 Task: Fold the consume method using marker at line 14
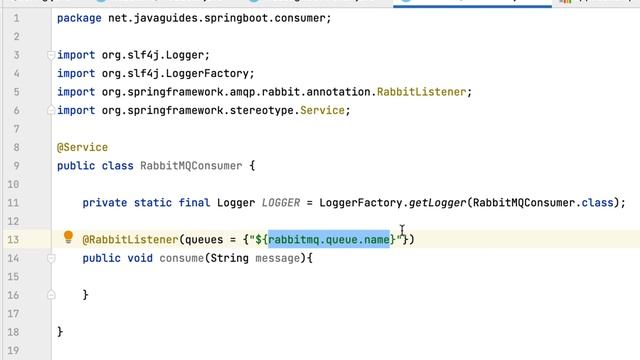(x=51, y=258)
